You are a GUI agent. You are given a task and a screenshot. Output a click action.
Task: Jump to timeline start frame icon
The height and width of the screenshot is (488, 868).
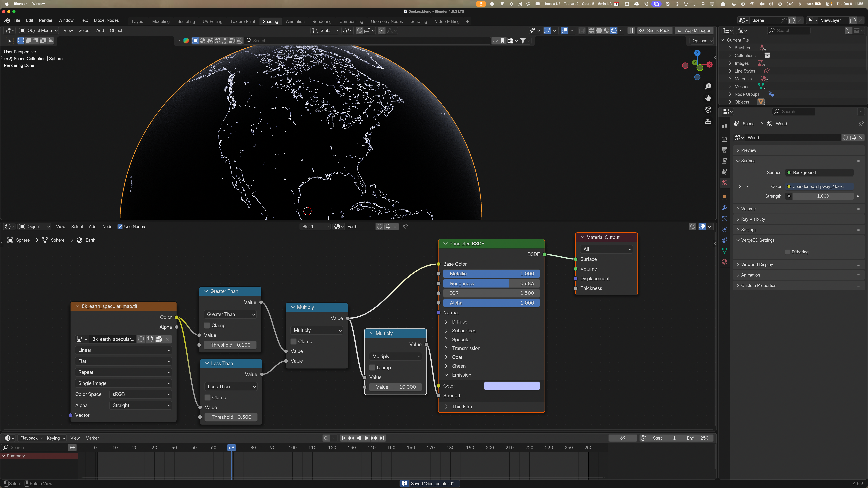click(x=343, y=438)
